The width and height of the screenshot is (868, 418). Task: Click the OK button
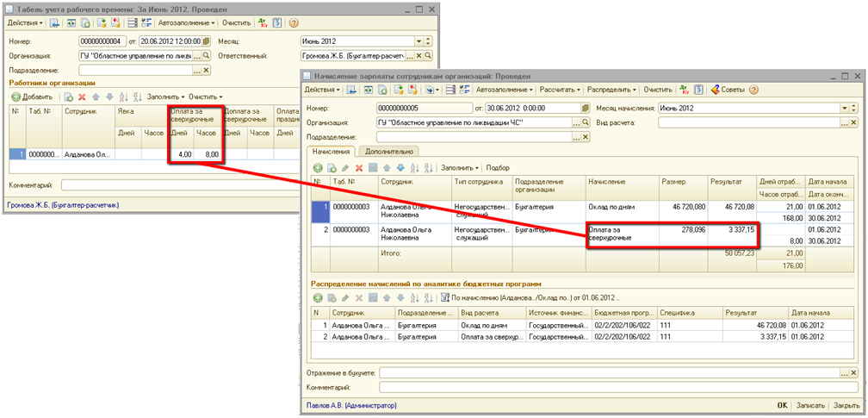pos(782,404)
